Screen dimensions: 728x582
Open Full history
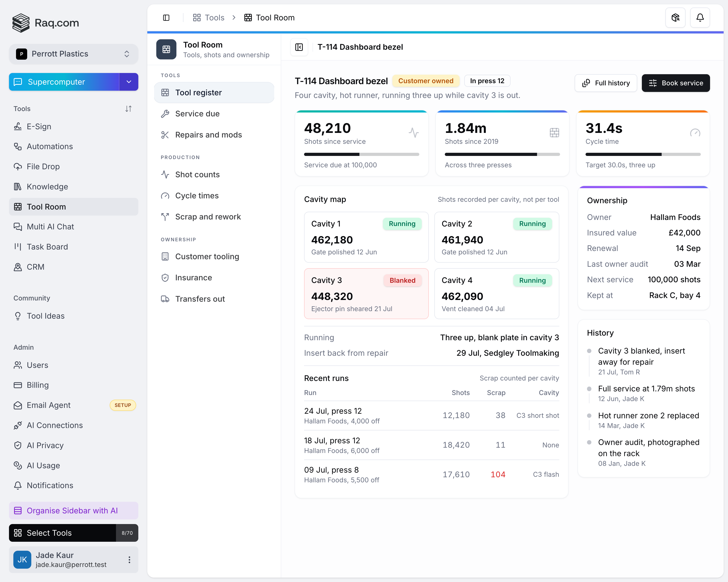[606, 83]
